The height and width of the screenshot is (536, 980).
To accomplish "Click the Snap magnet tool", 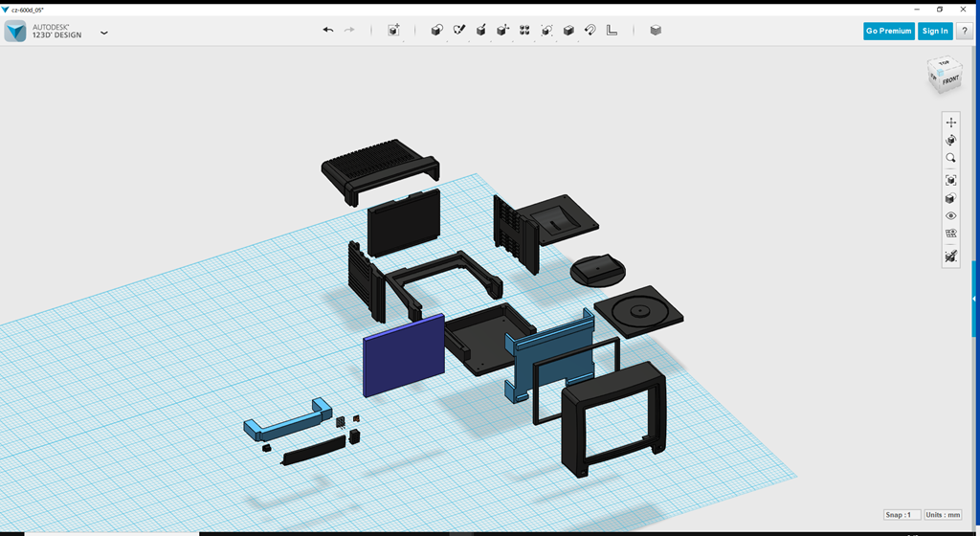I will 590,31.
